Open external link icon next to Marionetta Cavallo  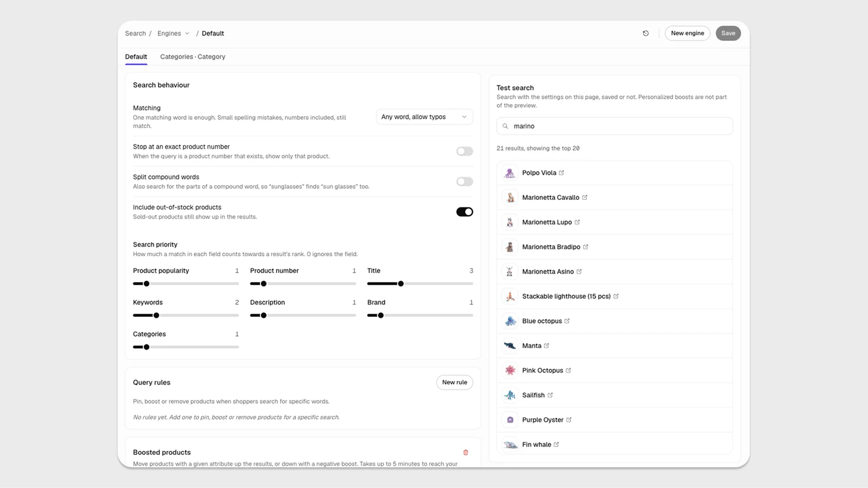tap(584, 198)
